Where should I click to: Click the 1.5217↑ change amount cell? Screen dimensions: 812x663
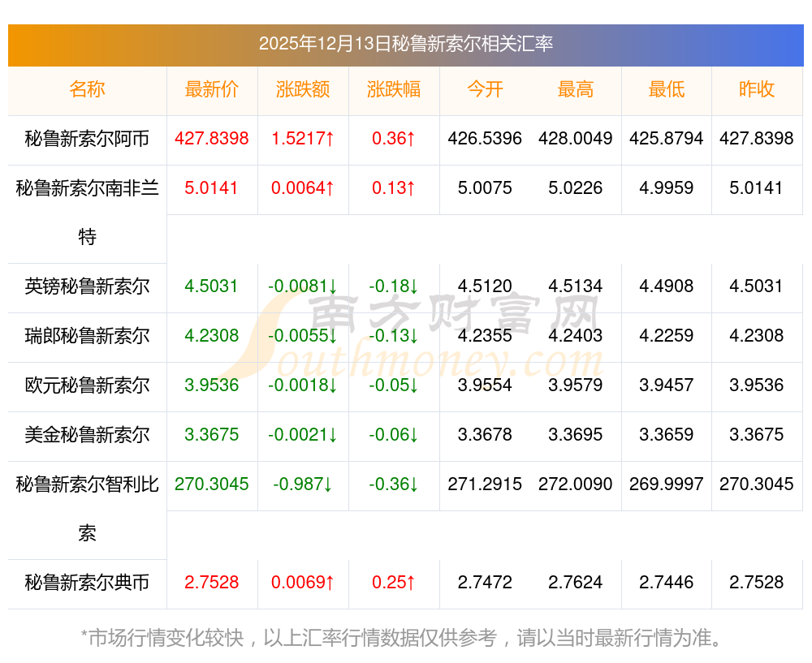click(303, 139)
